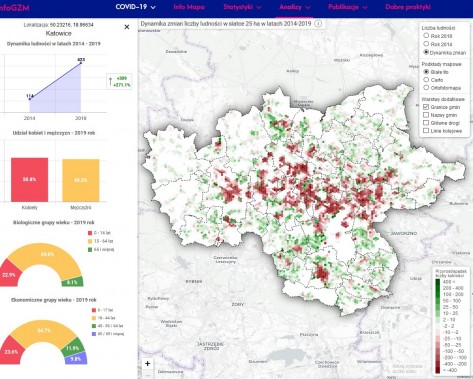Click the 'Udział kobiet i mężczyzn' chart title
Viewport: 473px width, 379px height.
[54, 133]
